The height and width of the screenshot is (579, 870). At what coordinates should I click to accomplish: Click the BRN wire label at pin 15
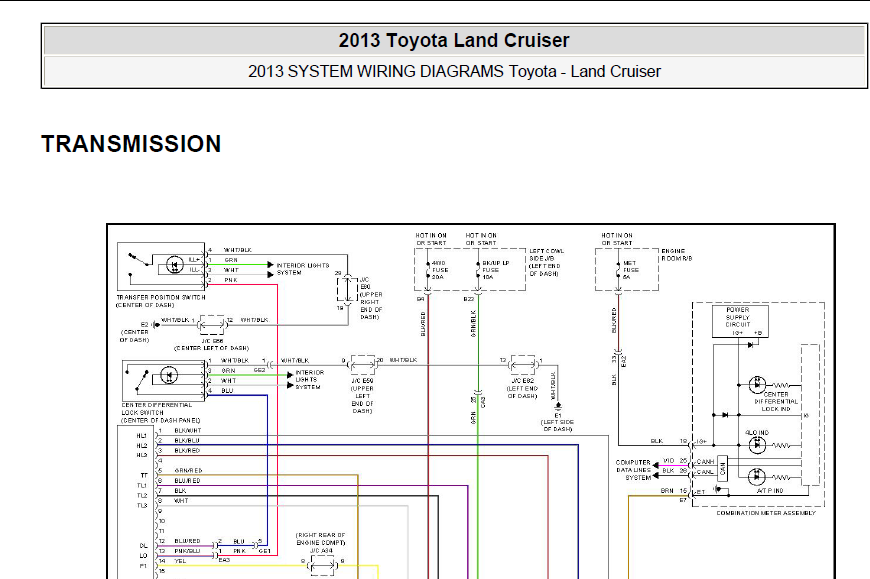[667, 491]
